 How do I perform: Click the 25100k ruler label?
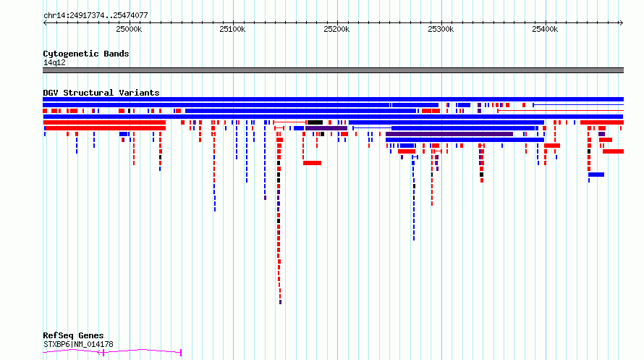[232, 29]
